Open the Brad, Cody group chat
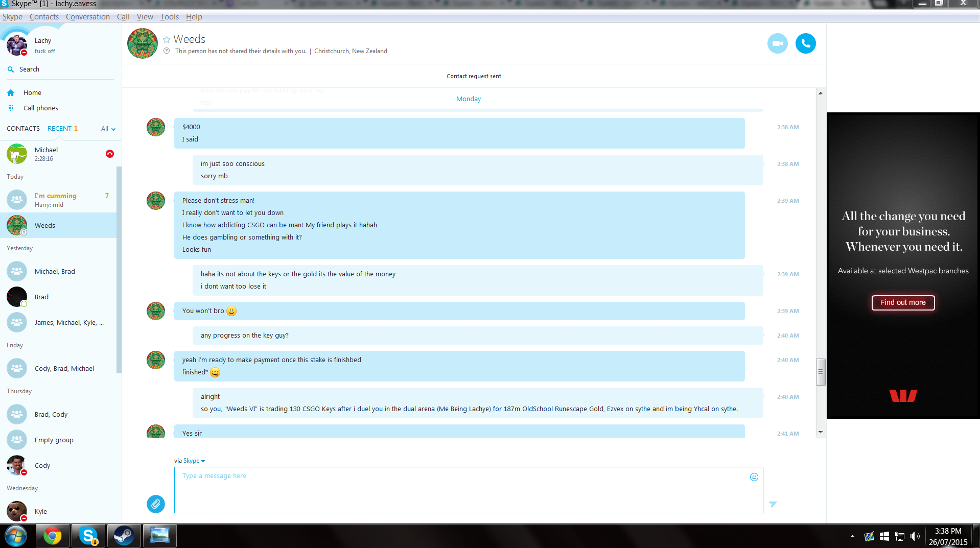 58,414
